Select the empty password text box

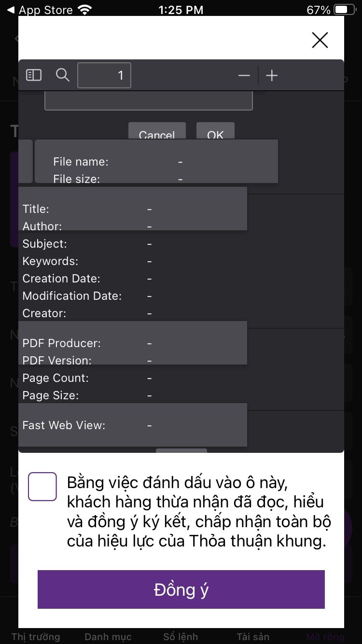(x=149, y=101)
